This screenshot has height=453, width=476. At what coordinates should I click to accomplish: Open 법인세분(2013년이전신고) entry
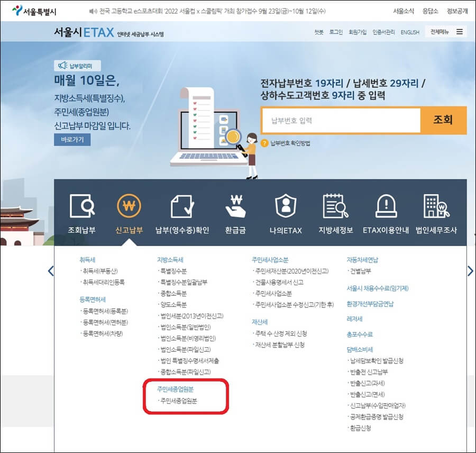coord(191,316)
